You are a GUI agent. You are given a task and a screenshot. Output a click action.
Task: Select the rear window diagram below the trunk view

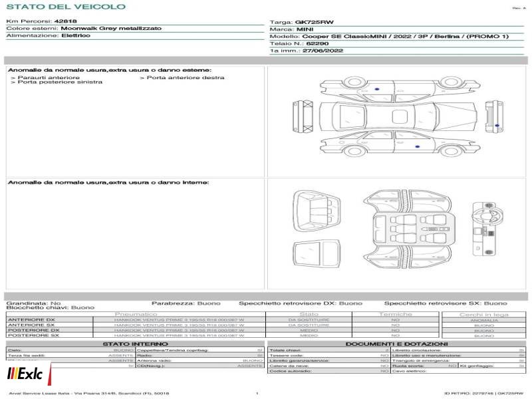317,253
